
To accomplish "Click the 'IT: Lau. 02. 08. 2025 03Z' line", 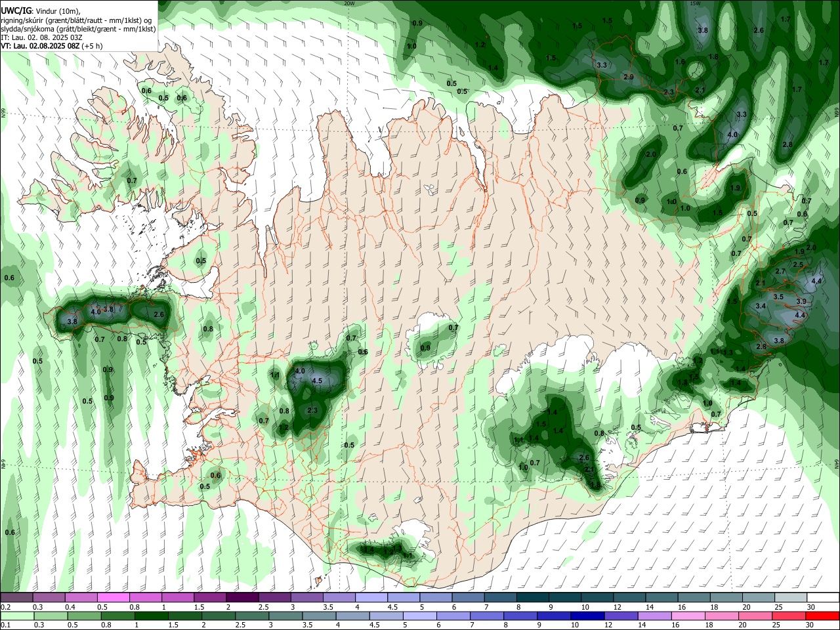I will (x=41, y=37).
